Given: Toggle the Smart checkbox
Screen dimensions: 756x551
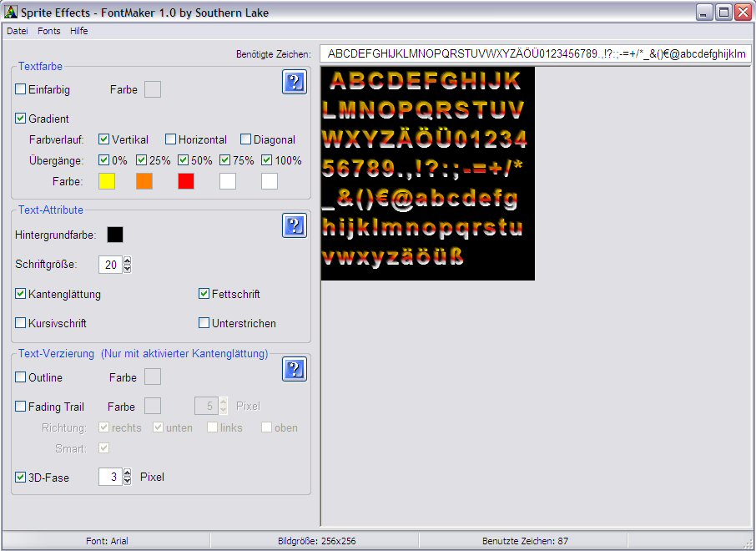Looking at the screenshot, I should tap(103, 448).
